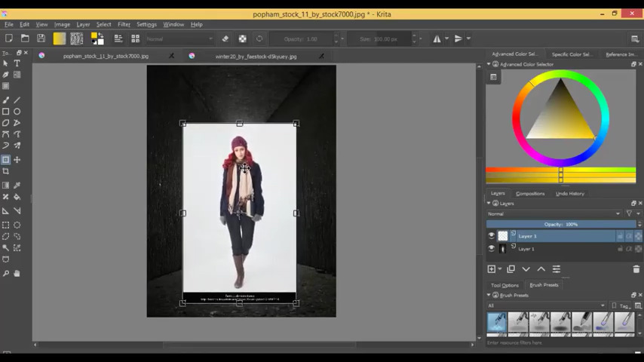Switch to the winter20_by_faestock document tab
The image size is (644, 362).
[x=256, y=56]
